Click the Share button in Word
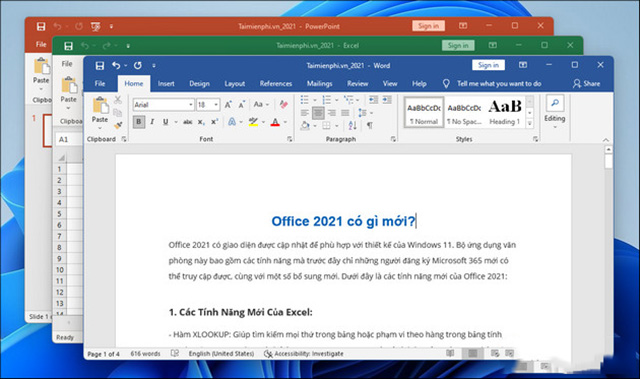This screenshot has width=640, height=379. pyautogui.click(x=587, y=84)
